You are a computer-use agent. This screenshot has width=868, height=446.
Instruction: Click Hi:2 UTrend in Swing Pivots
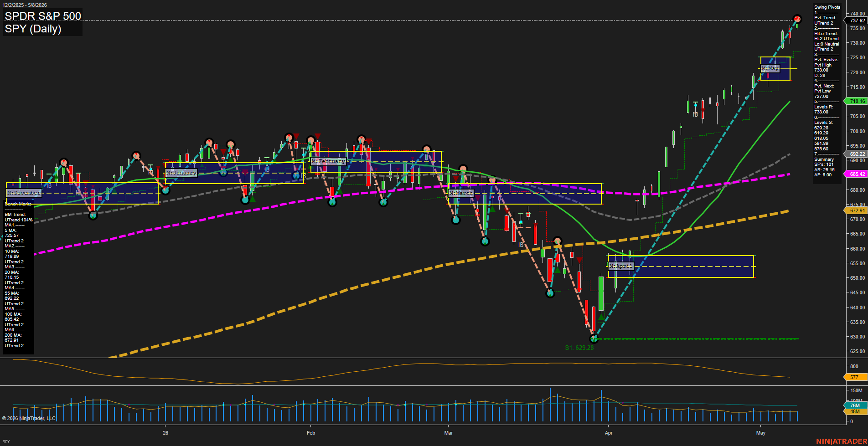(827, 39)
